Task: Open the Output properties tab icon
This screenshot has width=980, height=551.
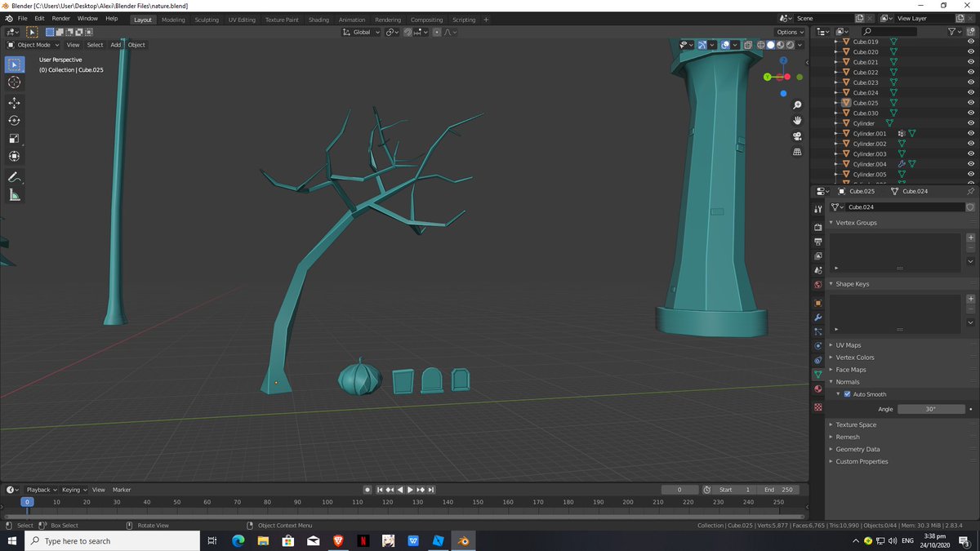Action: (817, 242)
